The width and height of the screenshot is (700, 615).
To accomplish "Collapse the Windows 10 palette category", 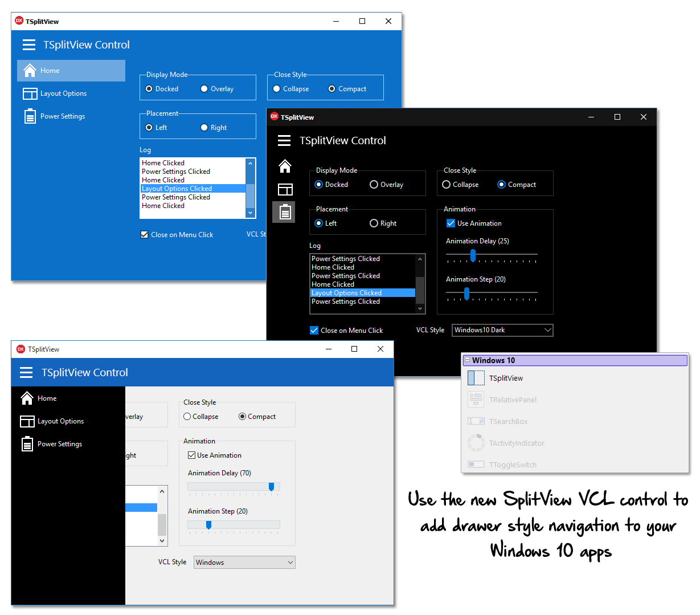I will click(x=467, y=360).
